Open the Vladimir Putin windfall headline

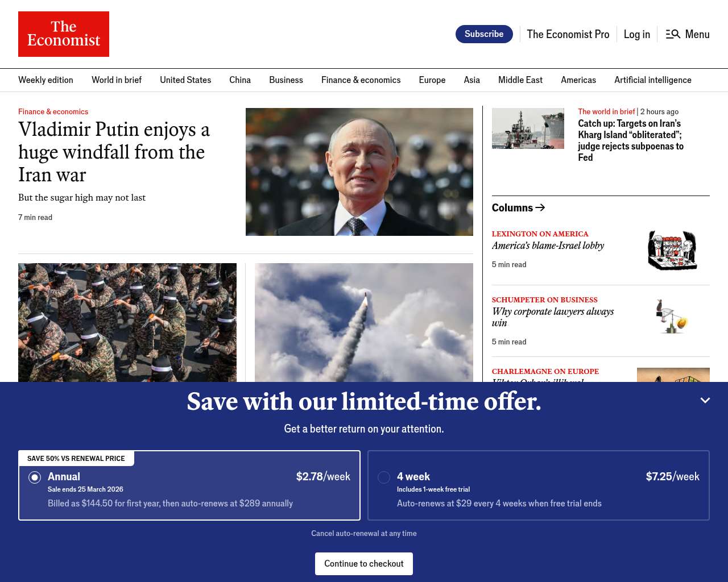point(114,152)
